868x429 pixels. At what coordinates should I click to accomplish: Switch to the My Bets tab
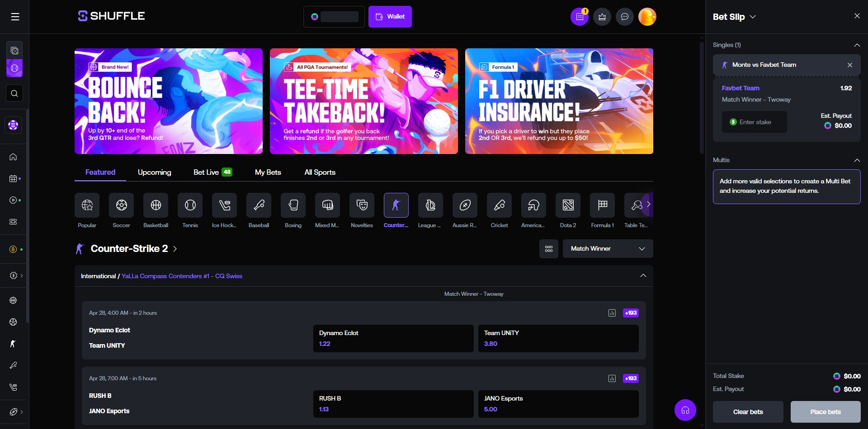coord(268,173)
